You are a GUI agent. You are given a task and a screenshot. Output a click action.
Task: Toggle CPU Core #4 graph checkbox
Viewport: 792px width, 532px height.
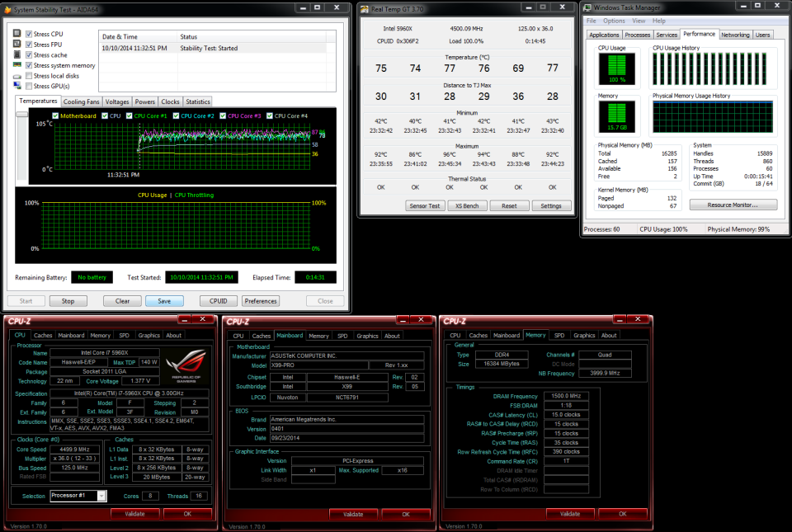(x=270, y=115)
